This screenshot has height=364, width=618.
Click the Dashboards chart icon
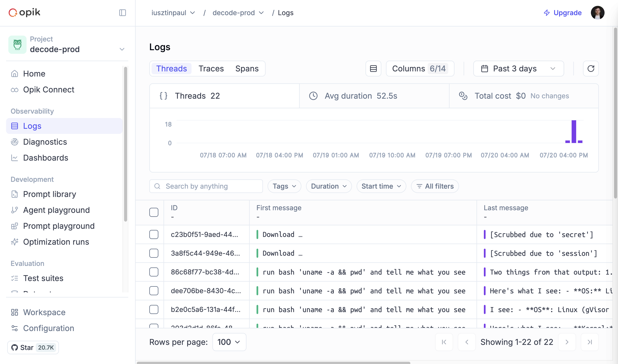(14, 158)
